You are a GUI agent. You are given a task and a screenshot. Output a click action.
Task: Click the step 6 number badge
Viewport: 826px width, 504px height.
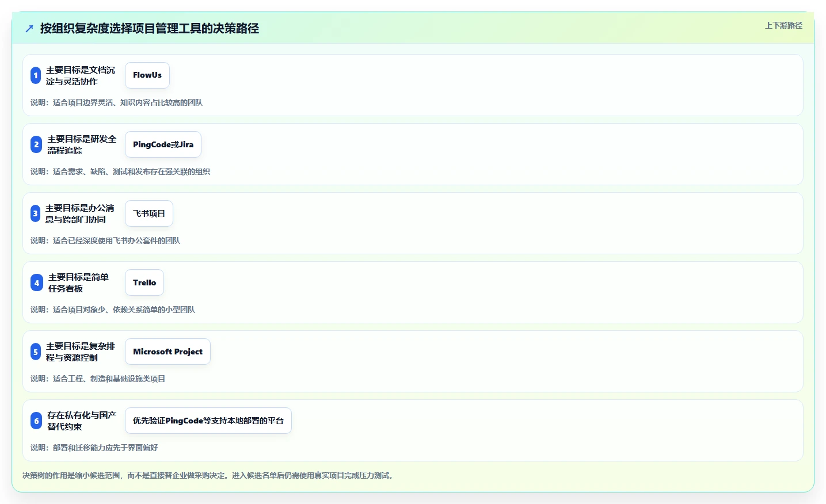[36, 421]
